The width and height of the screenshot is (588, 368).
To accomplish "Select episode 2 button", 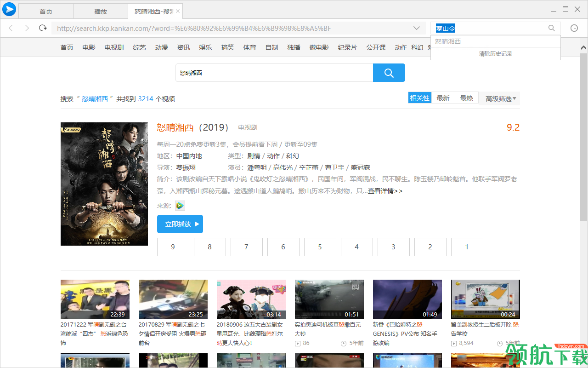I will pyautogui.click(x=430, y=247).
